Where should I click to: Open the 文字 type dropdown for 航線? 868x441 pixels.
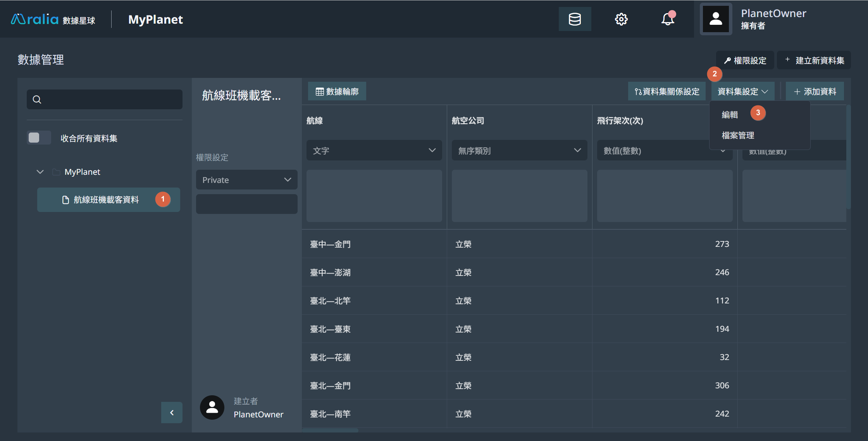(374, 150)
